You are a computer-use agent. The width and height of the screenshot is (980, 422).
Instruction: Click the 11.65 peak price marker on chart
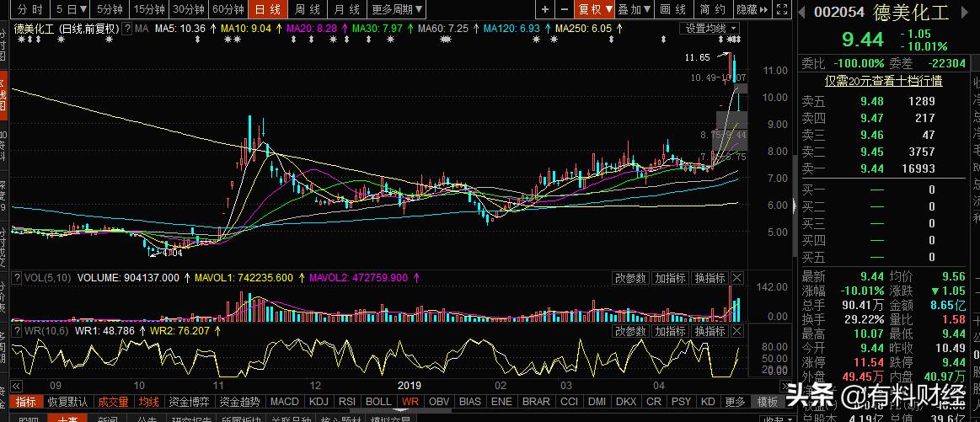(x=697, y=57)
